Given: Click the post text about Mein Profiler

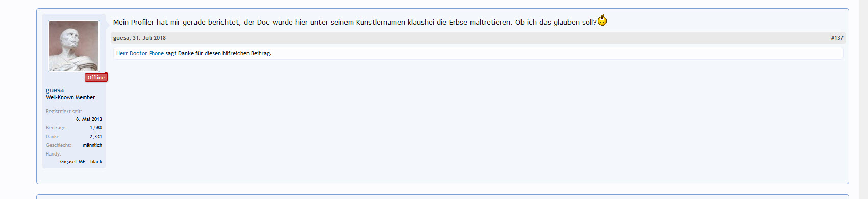Looking at the screenshot, I should 355,22.
